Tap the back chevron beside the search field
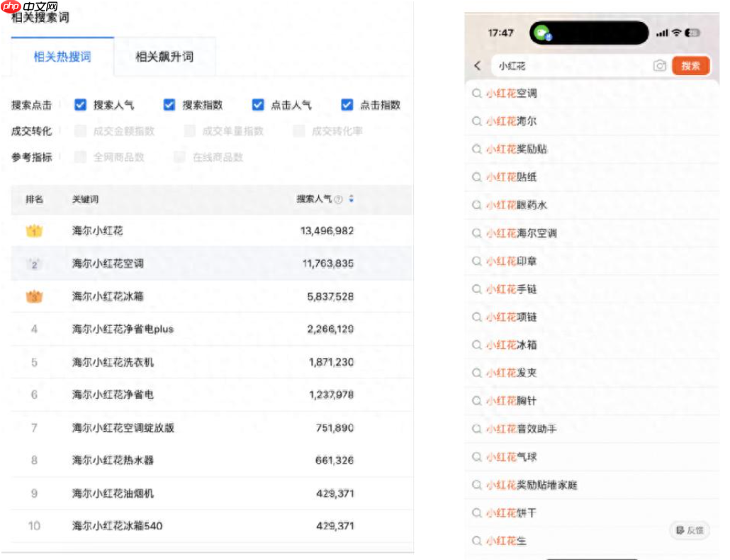The width and height of the screenshot is (730, 560). click(477, 66)
